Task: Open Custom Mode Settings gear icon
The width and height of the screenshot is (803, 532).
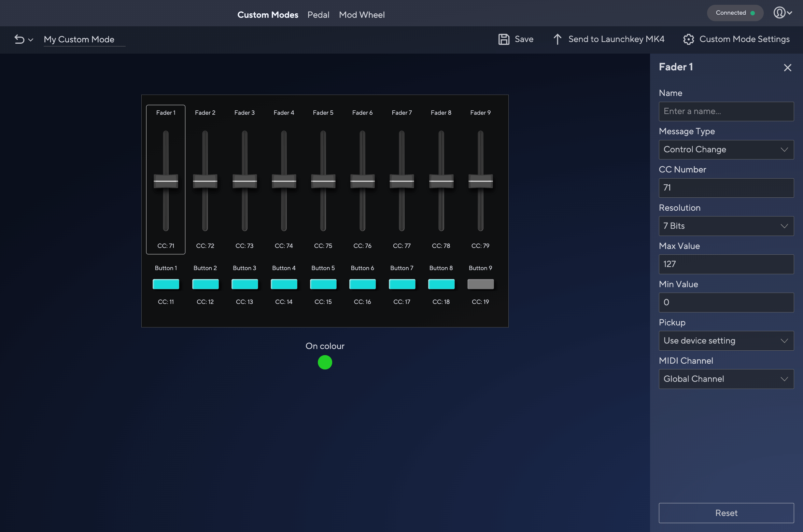Action: click(x=689, y=39)
